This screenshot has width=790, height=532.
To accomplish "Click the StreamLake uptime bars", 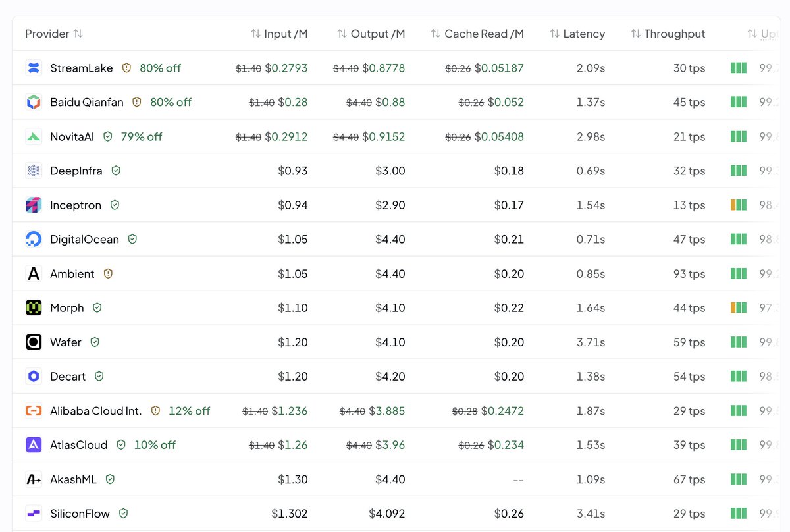I will 739,68.
